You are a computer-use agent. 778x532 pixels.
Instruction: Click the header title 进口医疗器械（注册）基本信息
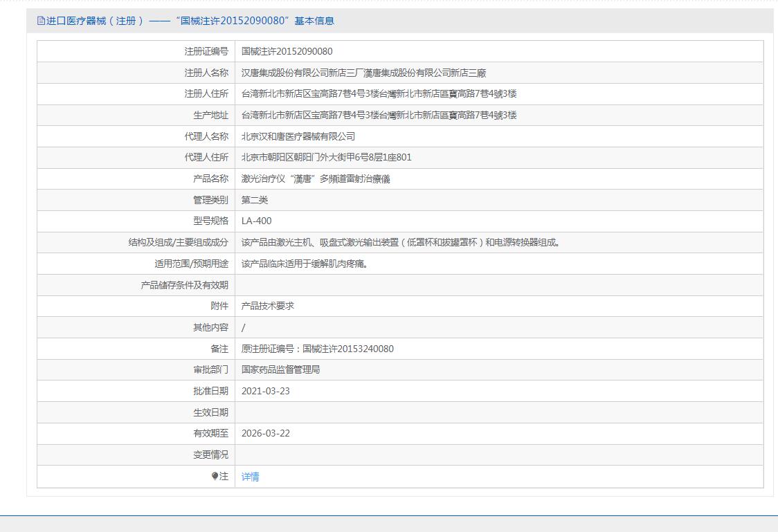point(190,21)
